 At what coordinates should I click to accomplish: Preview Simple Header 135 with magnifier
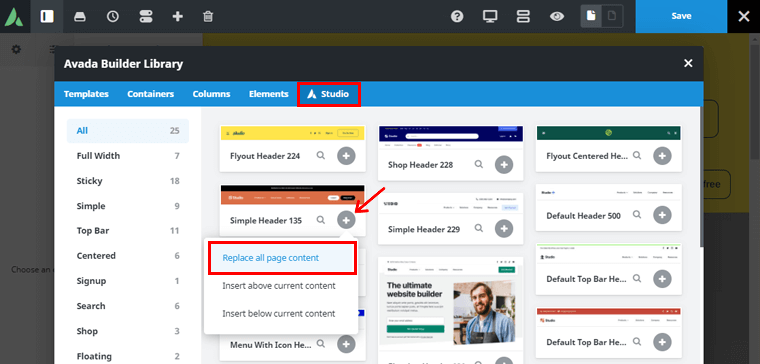(x=320, y=220)
